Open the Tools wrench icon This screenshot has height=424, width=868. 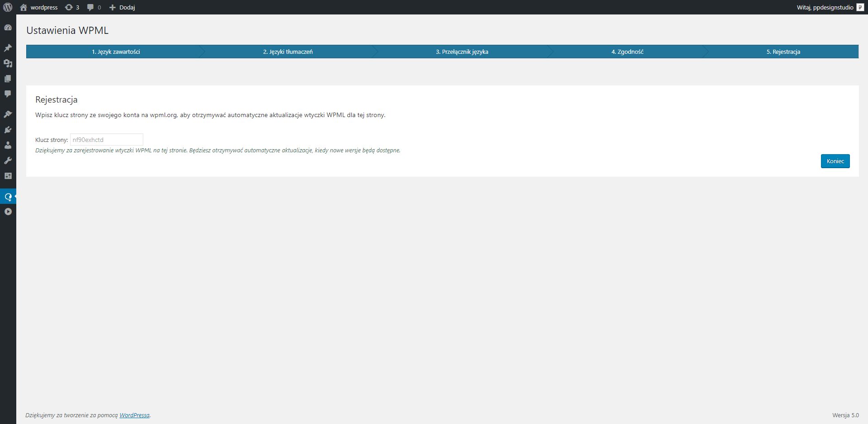click(8, 160)
